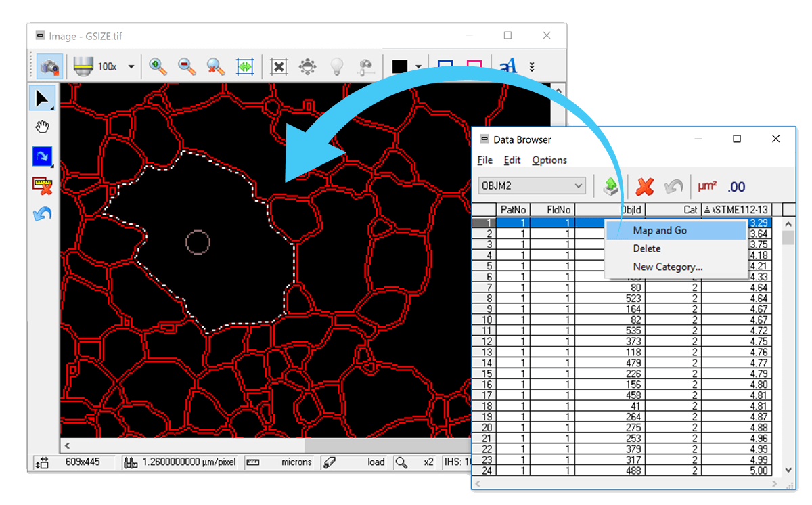The width and height of the screenshot is (812, 505).
Task: Click the camera capture icon
Action: (49, 66)
